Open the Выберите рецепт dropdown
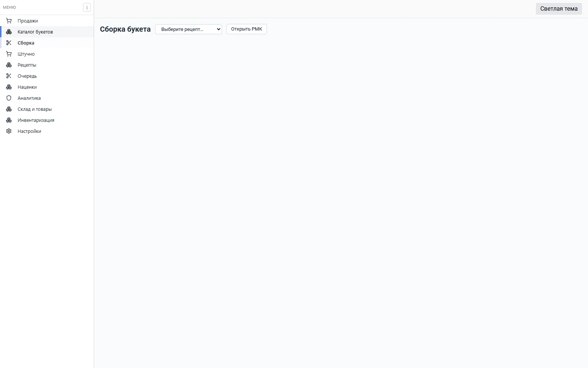 (189, 29)
